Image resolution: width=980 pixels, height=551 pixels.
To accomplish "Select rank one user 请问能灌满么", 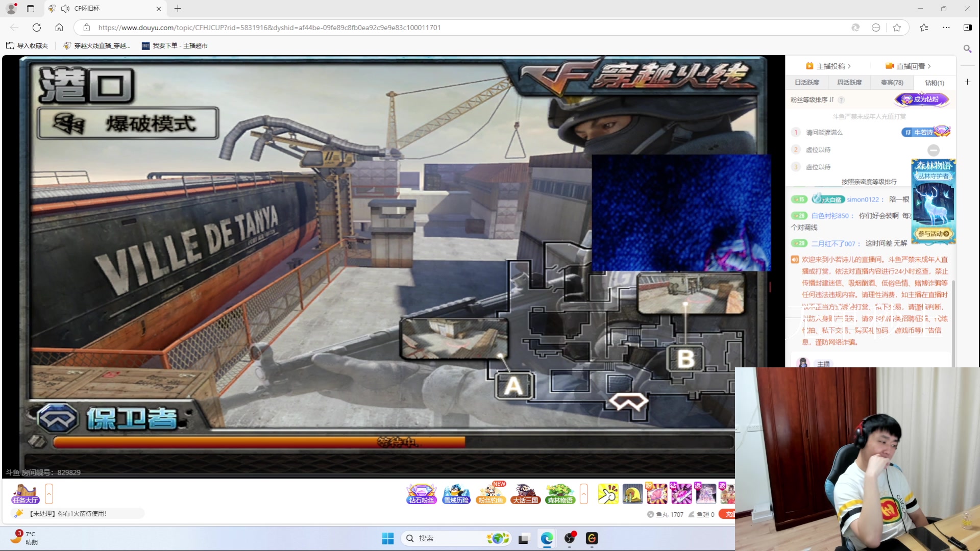I will point(824,133).
